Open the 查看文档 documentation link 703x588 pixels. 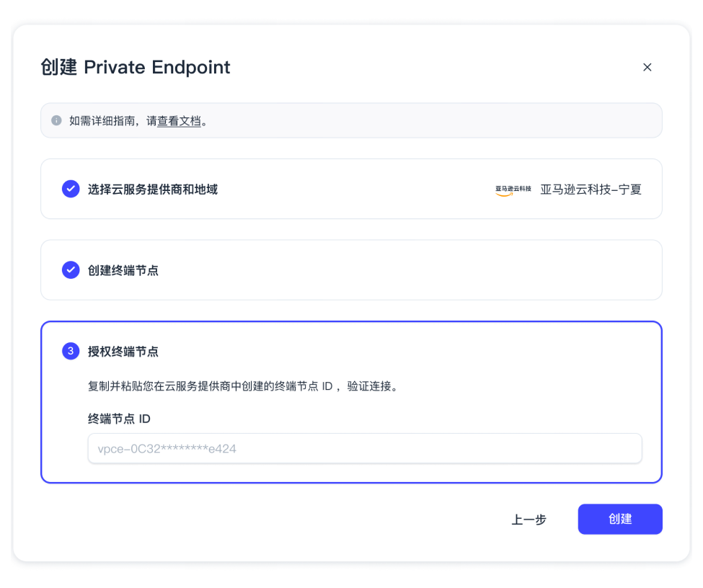(180, 120)
